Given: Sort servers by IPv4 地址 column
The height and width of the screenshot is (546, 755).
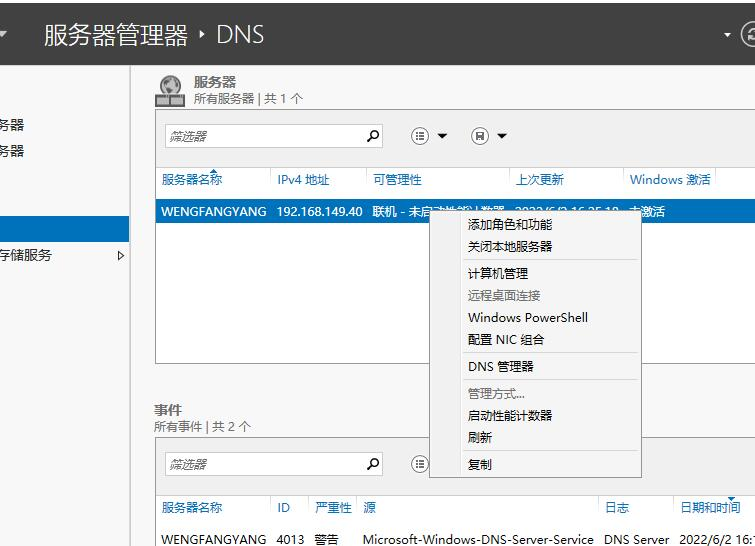Looking at the screenshot, I should [303, 180].
